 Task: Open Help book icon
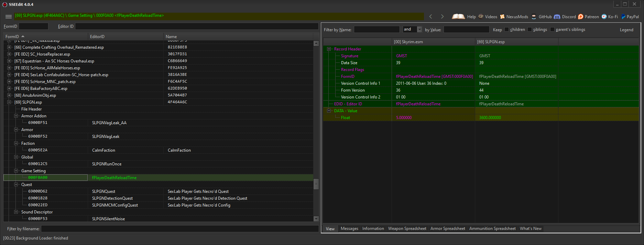coord(458,16)
